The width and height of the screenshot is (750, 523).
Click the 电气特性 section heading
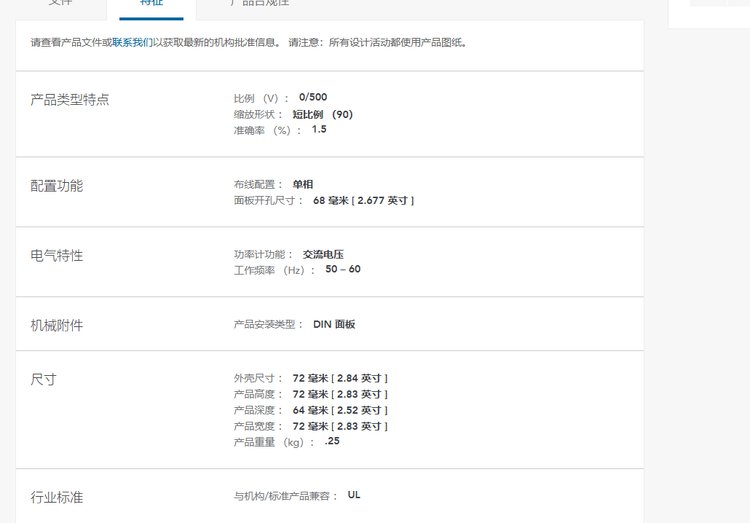coord(57,256)
